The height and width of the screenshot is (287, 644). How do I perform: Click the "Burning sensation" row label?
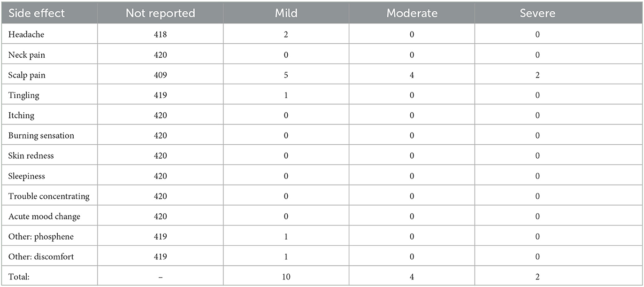(41, 136)
